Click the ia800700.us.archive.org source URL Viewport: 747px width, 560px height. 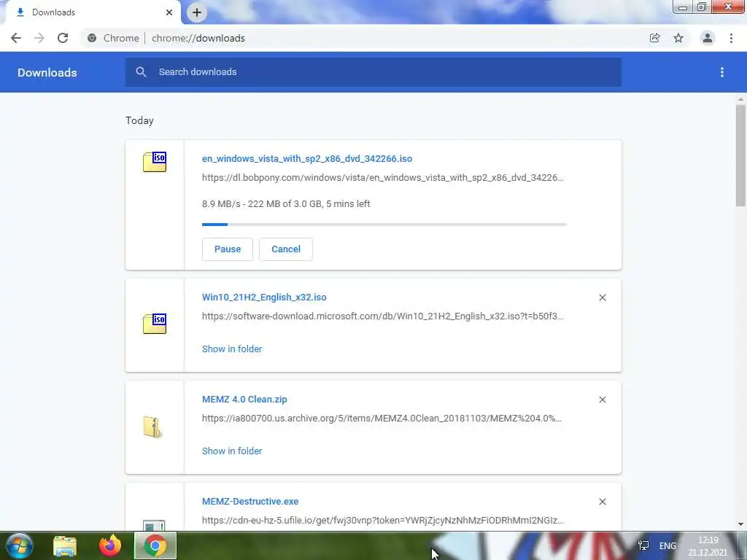(x=382, y=418)
